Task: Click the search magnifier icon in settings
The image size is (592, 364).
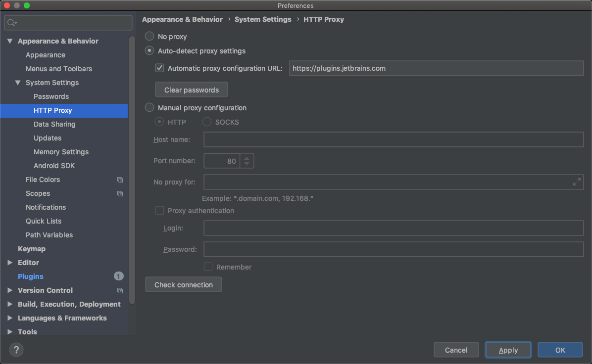Action: tap(12, 23)
